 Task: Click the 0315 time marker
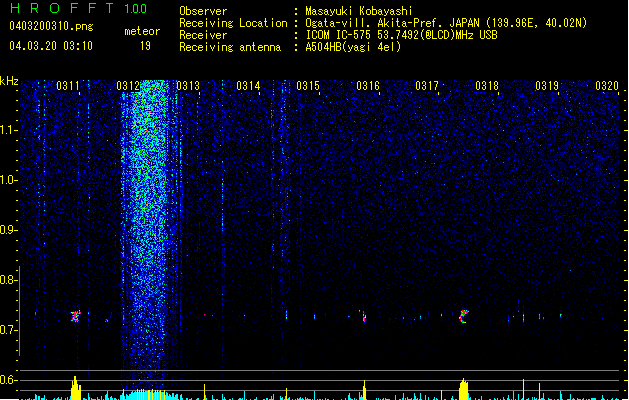pyautogui.click(x=308, y=86)
